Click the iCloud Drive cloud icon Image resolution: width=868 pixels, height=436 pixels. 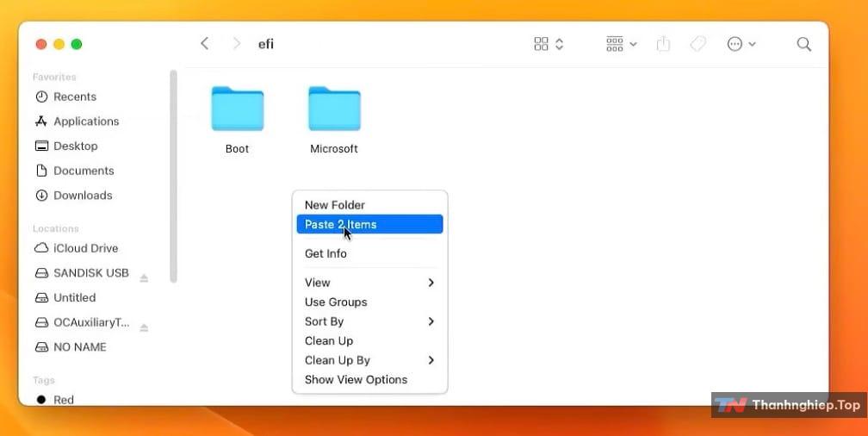click(41, 248)
